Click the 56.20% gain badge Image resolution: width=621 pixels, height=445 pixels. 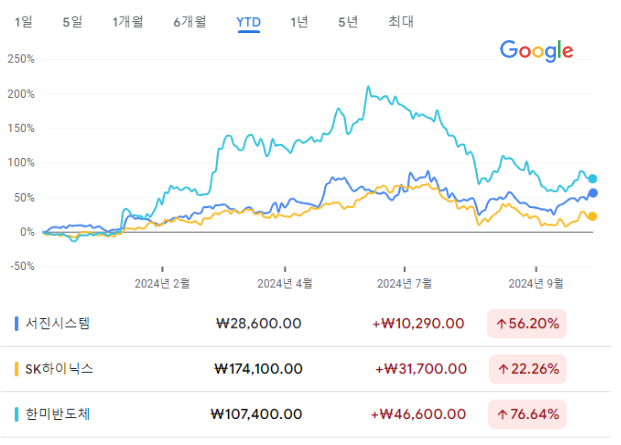(x=527, y=323)
